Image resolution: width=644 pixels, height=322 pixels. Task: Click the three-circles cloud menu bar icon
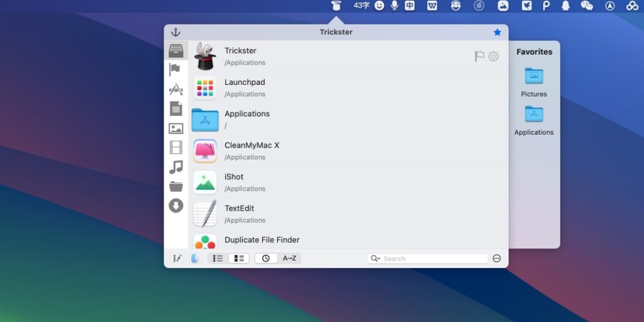633,6
